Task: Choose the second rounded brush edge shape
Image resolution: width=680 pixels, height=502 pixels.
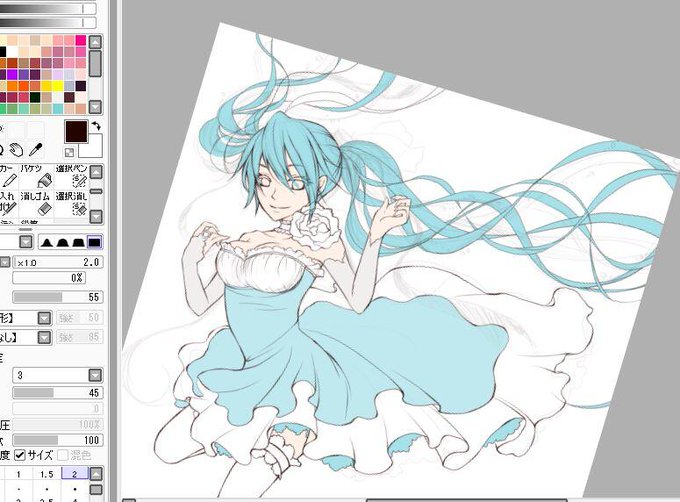Action: click(62, 242)
